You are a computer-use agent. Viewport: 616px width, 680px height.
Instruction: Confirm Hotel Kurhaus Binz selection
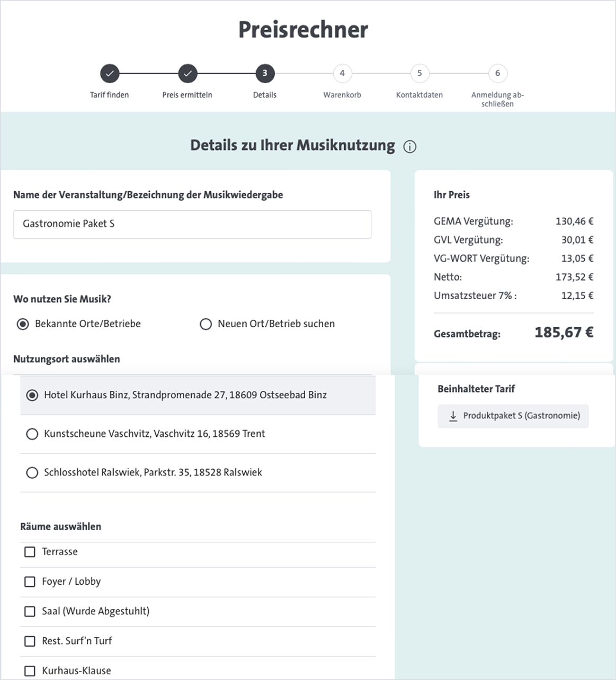click(32, 395)
